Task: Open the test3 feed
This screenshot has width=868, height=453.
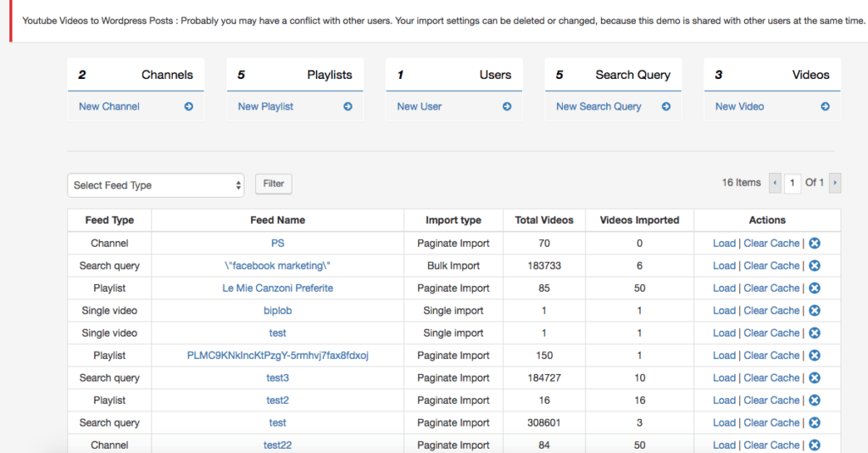Action: point(278,377)
